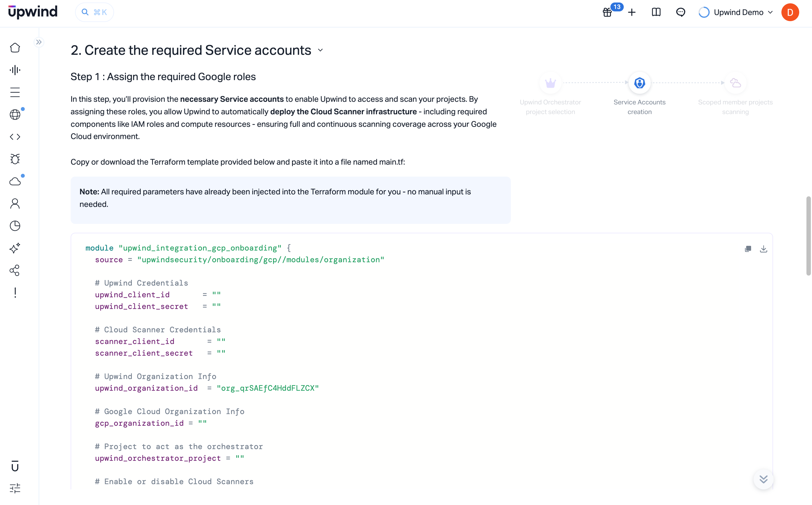Click the 'Service Accounts creation' step label
812x505 pixels.
[x=639, y=107]
